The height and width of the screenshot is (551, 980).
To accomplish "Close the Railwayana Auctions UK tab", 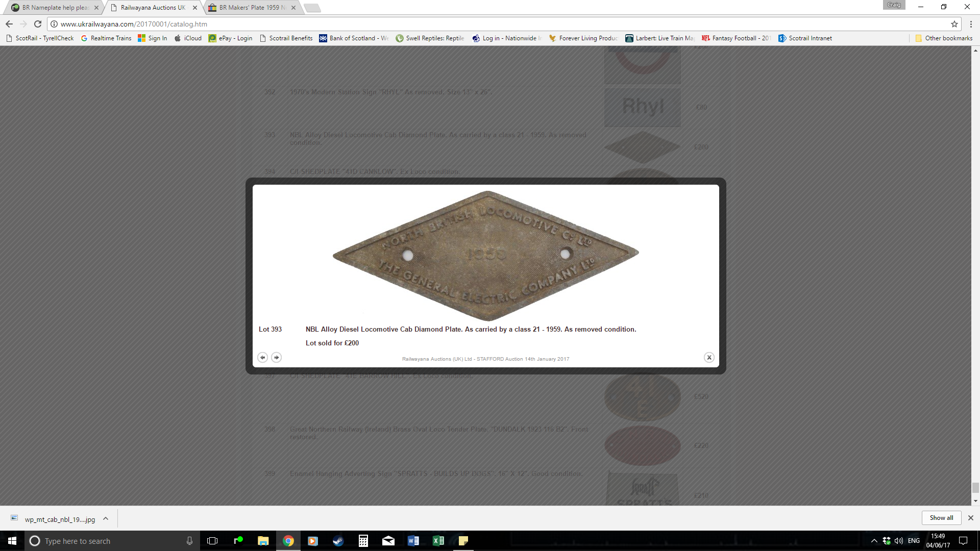I will click(x=195, y=8).
